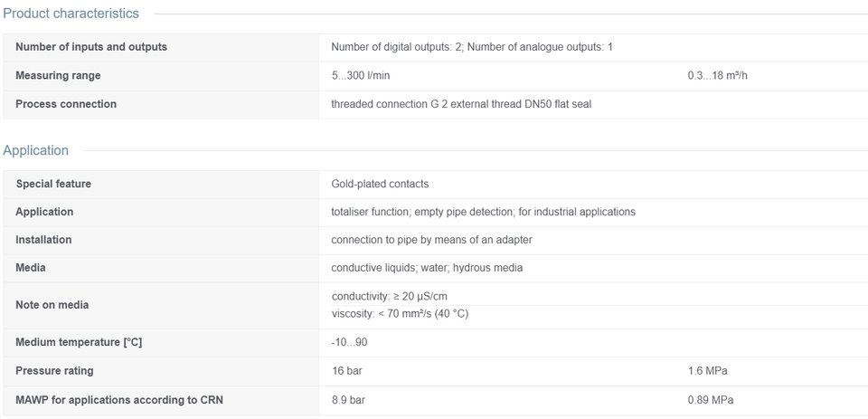Click the conductivity ≥ 20 µS/cm note
868x419 pixels.
pos(389,297)
